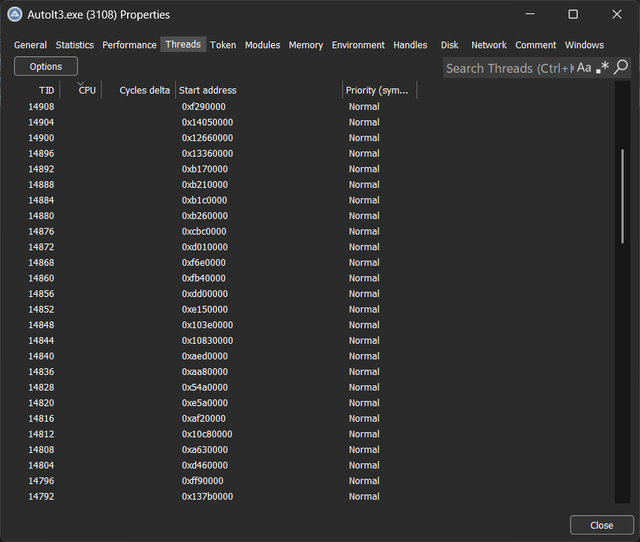Click the magnifier search icon
This screenshot has width=640, height=542.
pyautogui.click(x=621, y=67)
